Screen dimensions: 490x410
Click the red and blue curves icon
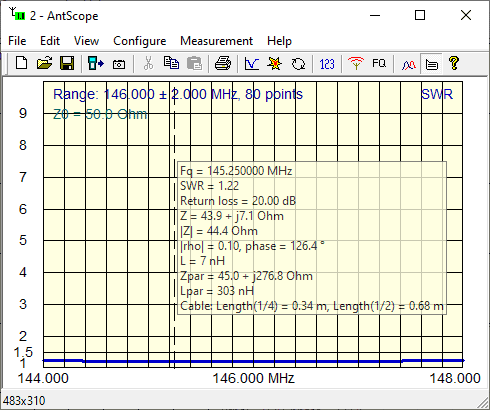click(409, 64)
